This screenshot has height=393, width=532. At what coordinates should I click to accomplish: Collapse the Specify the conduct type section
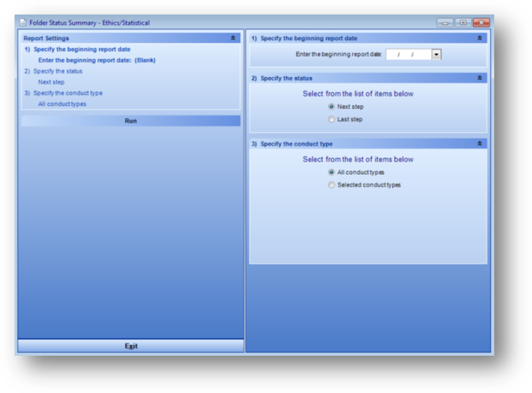point(480,144)
